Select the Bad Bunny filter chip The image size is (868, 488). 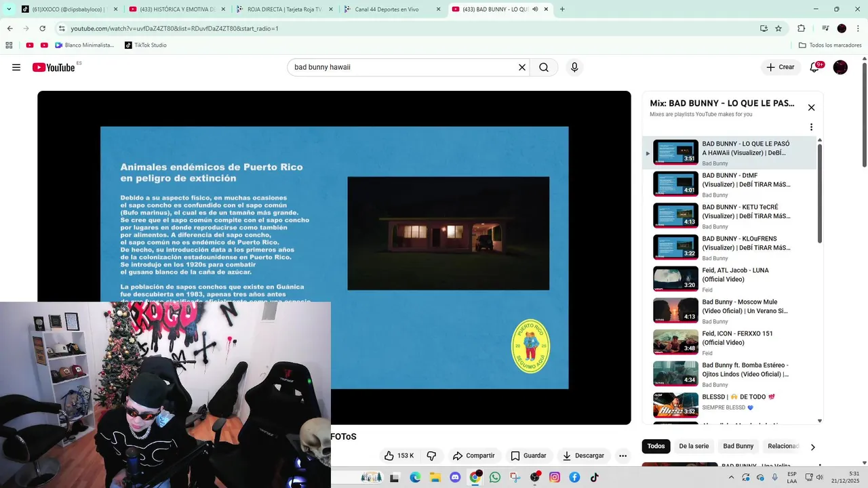point(738,446)
